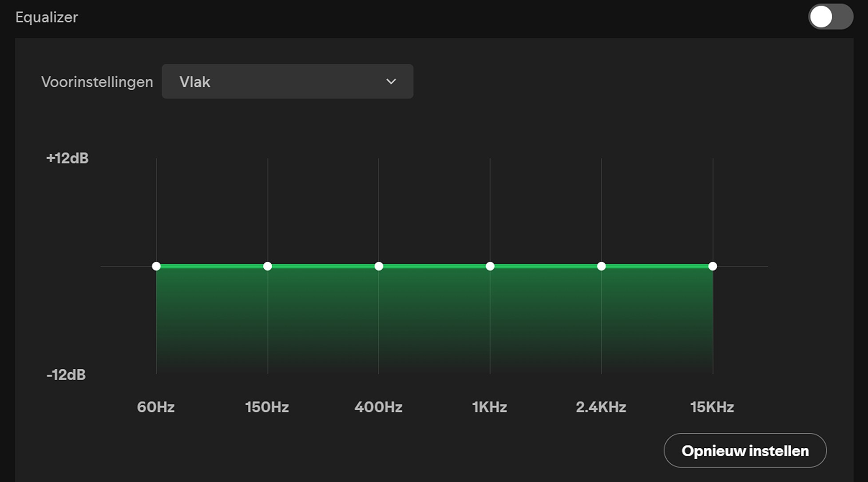Click the -12dB scale label
This screenshot has width=868, height=482.
coord(66,375)
